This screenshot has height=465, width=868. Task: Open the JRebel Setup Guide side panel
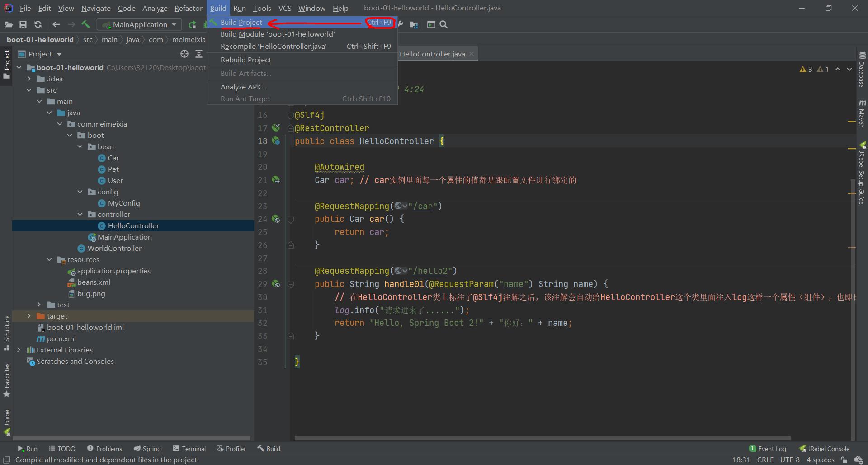coord(862,173)
